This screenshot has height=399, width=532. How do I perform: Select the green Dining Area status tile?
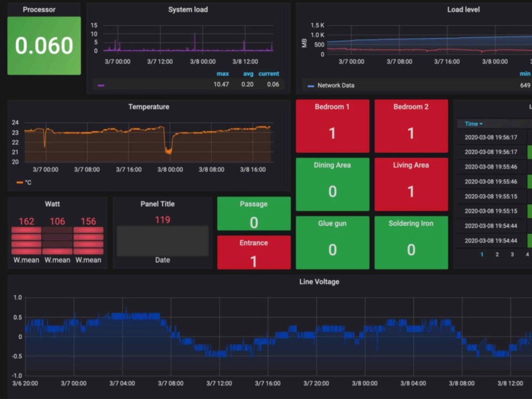tap(332, 184)
